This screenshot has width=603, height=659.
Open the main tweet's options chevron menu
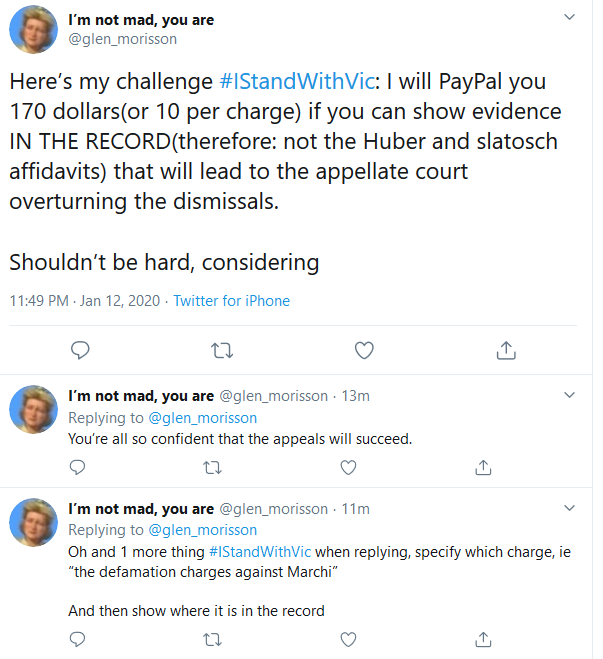tap(569, 17)
